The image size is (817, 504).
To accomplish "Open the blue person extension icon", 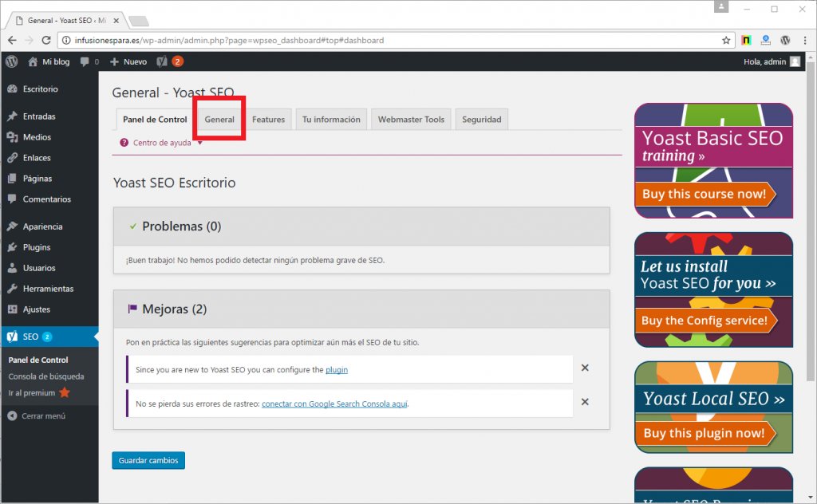I will [x=765, y=40].
